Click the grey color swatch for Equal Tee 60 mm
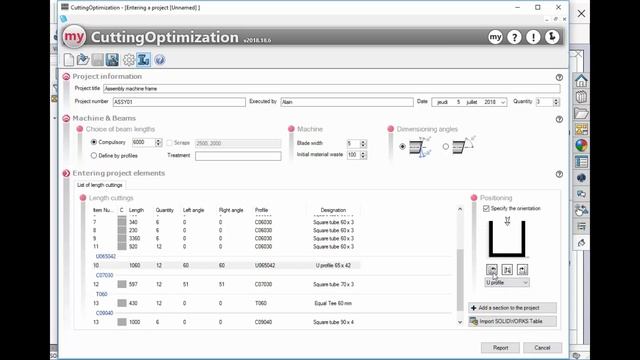 point(122,303)
